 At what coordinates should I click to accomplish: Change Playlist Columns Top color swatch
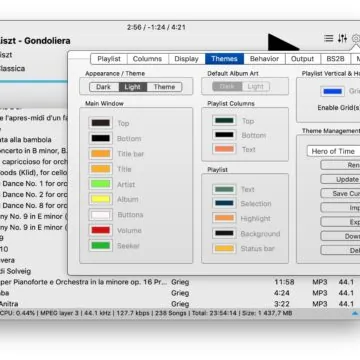click(x=224, y=121)
